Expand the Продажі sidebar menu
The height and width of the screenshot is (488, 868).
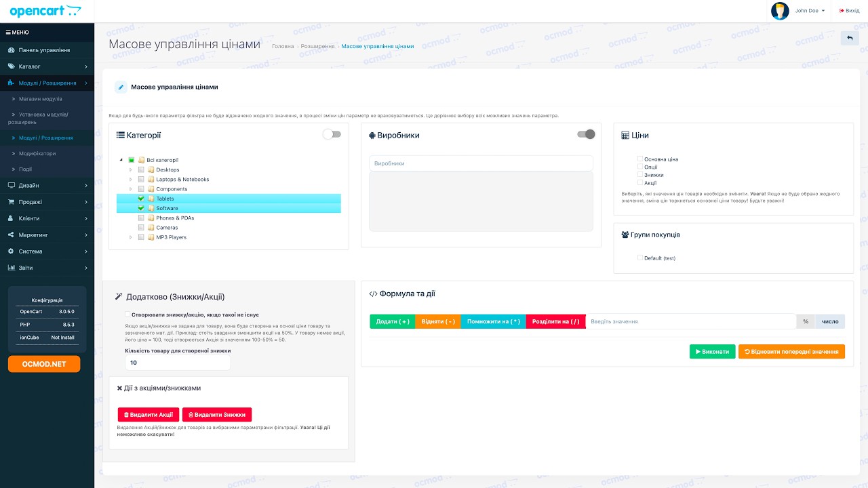(x=47, y=202)
